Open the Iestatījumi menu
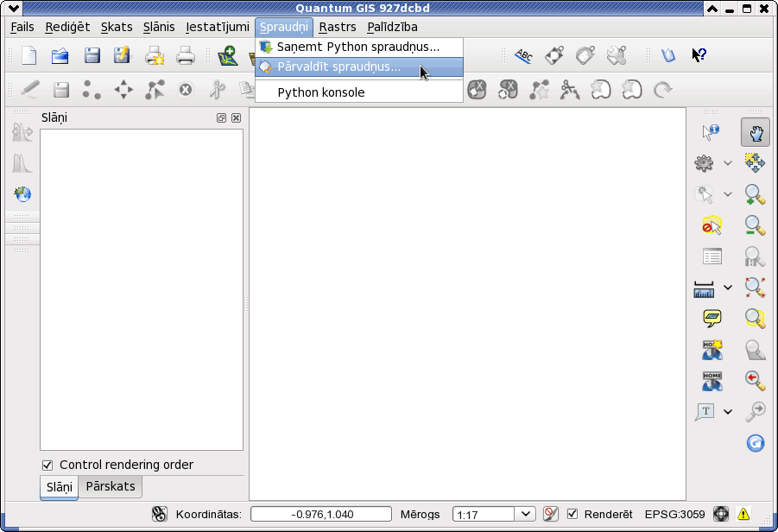 click(x=218, y=27)
